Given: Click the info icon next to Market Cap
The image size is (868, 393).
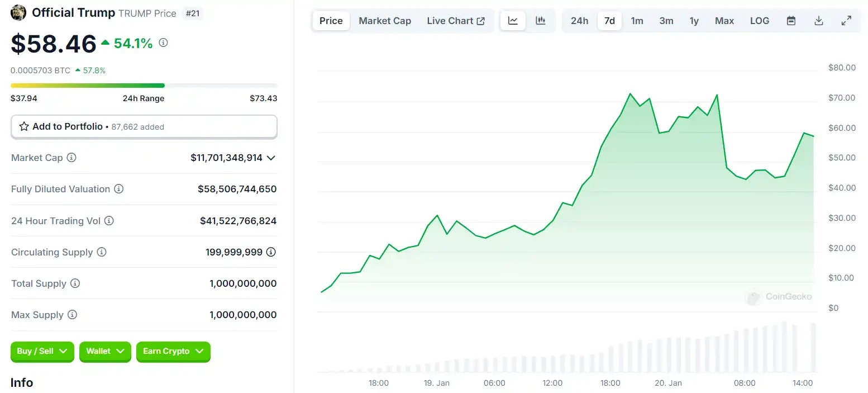Looking at the screenshot, I should (71, 158).
